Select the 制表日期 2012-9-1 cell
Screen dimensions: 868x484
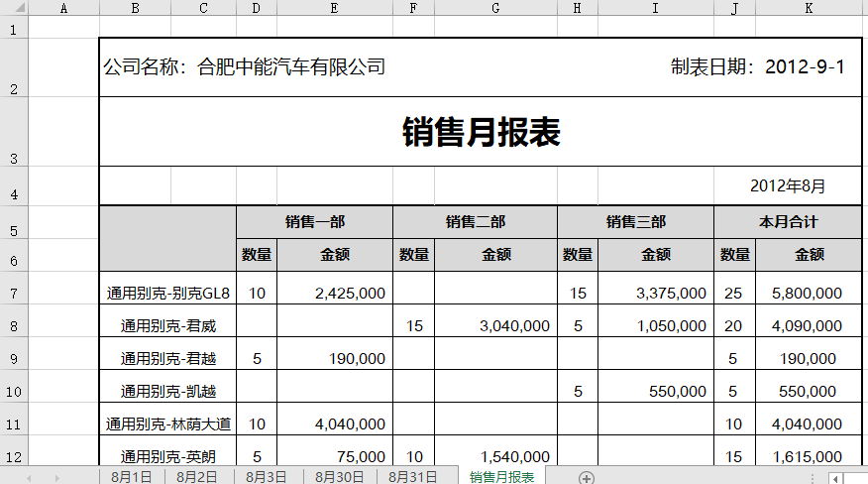pyautogui.click(x=757, y=67)
